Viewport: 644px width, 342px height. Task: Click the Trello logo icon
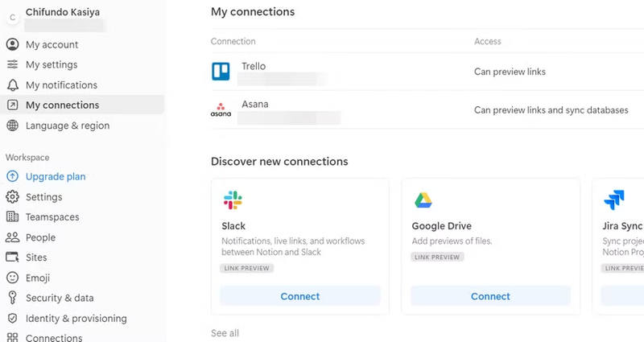[221, 72]
